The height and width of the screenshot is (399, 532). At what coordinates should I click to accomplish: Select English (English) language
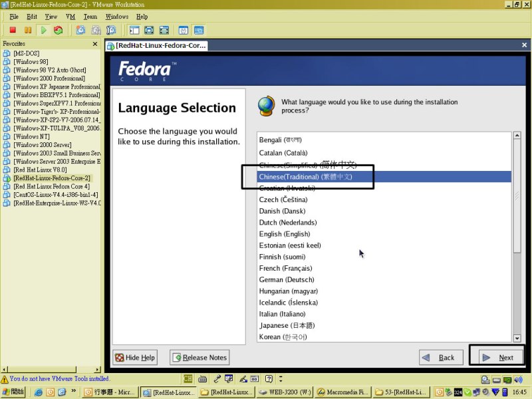coord(384,234)
